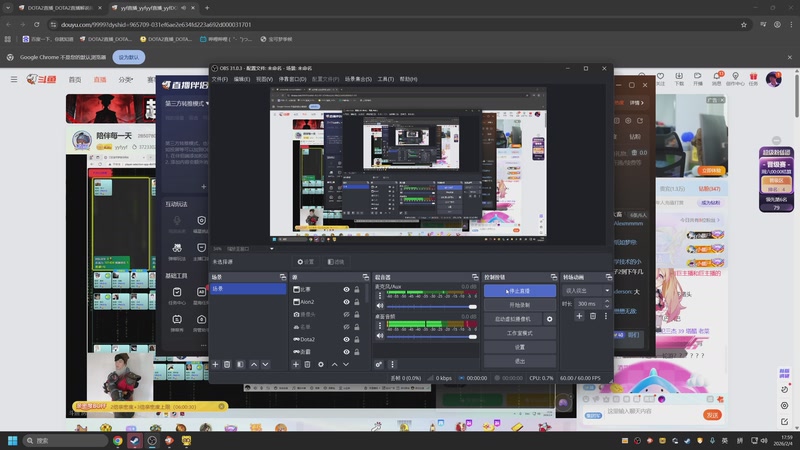
Task: Open OBS View menu
Action: tap(264, 79)
